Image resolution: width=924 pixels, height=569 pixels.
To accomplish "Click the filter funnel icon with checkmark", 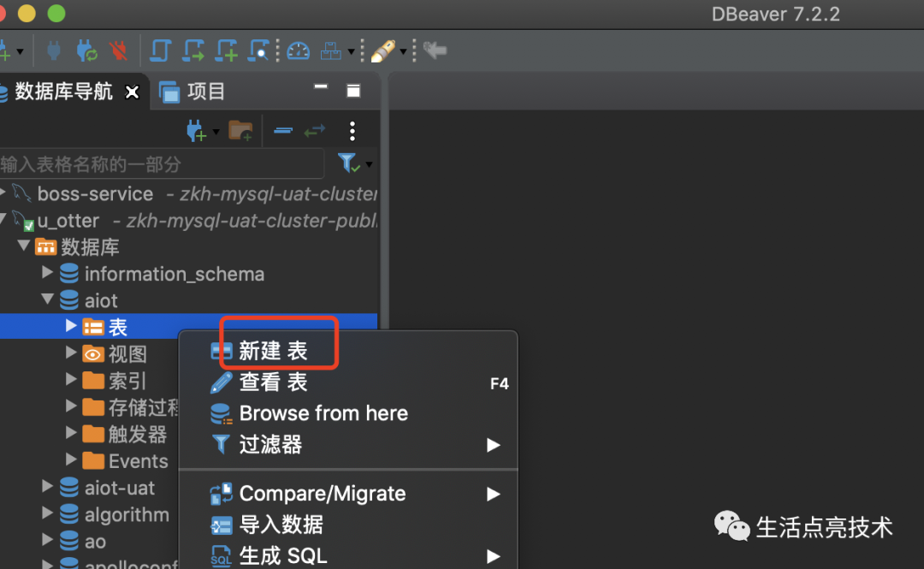I will click(x=348, y=163).
